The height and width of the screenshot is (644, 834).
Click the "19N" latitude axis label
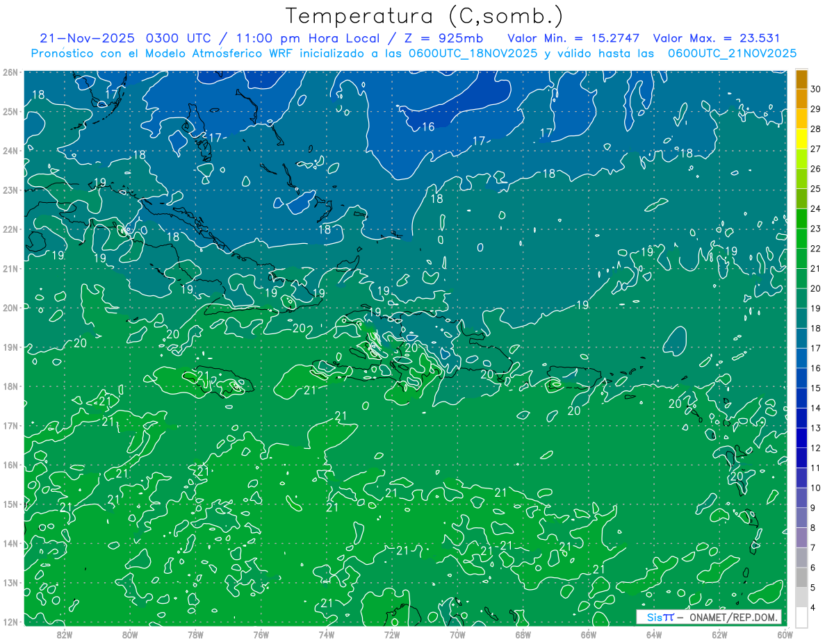pos(10,347)
